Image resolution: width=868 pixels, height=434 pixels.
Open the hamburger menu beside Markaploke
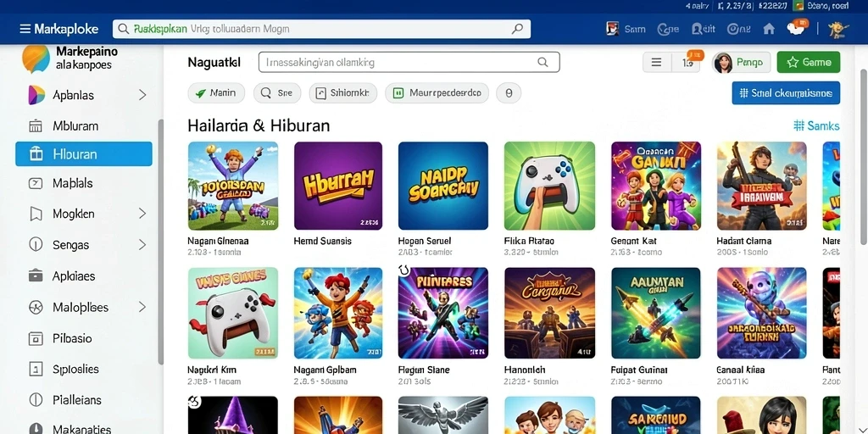click(x=25, y=29)
